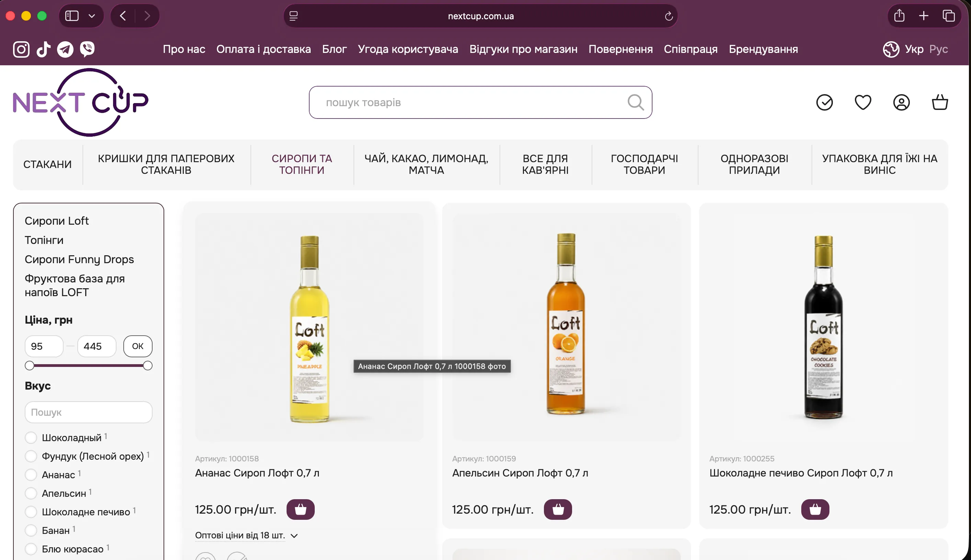This screenshot has width=971, height=560.
Task: Open the Telegram social link
Action: coord(65,49)
